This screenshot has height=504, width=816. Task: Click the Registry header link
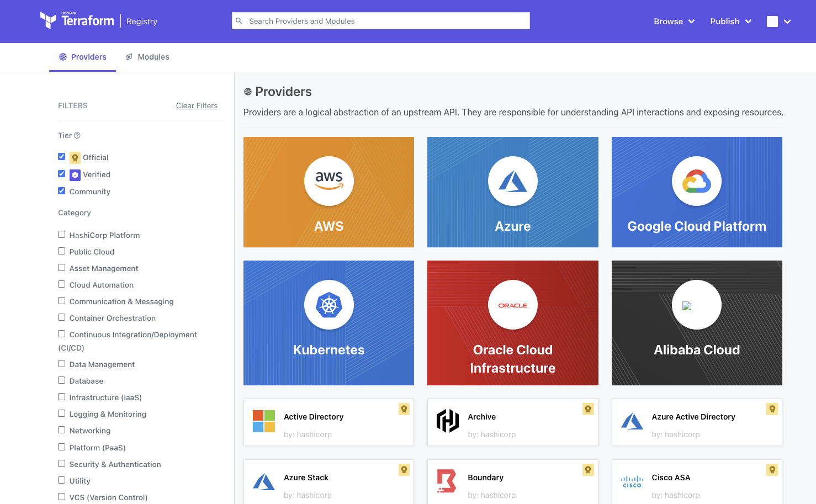(142, 22)
